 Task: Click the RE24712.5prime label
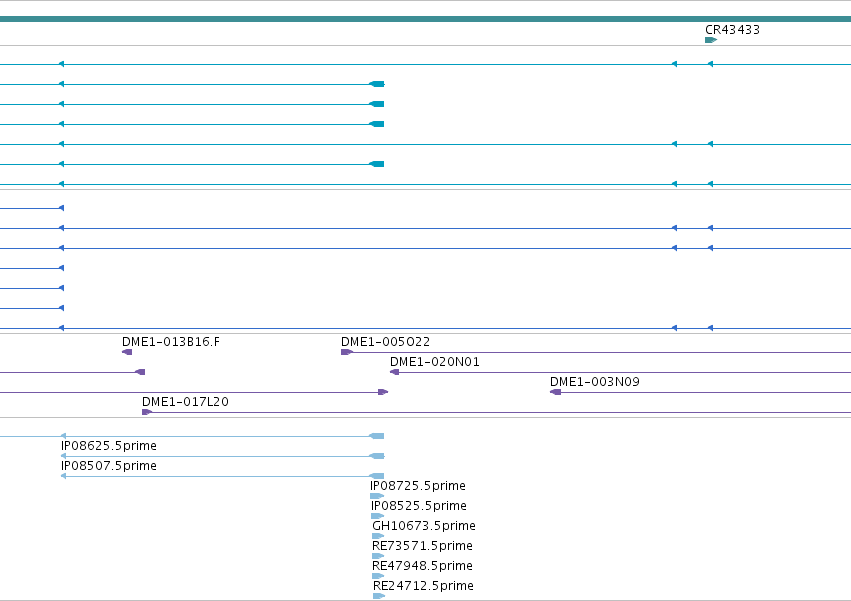click(x=423, y=586)
